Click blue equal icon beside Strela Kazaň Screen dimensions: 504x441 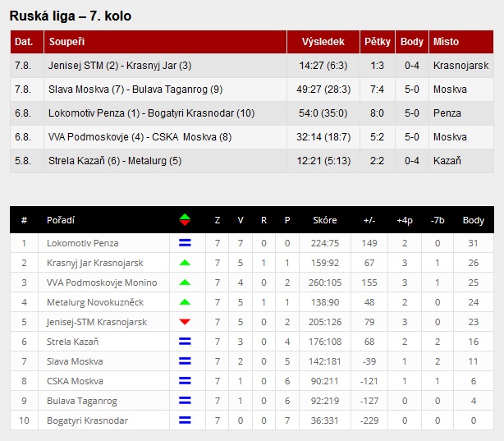[x=185, y=342]
